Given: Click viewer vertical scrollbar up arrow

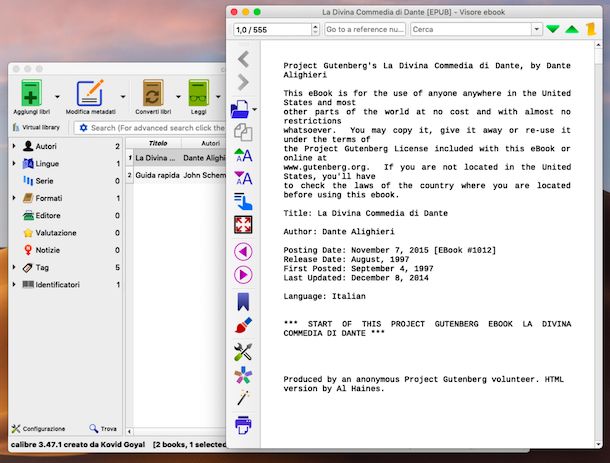Looking at the screenshot, I should 598,45.
